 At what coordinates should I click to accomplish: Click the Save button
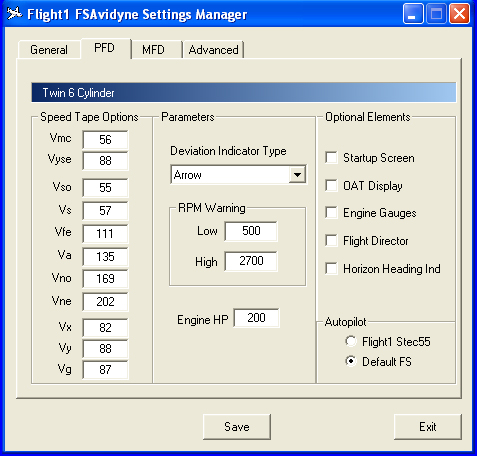237,427
